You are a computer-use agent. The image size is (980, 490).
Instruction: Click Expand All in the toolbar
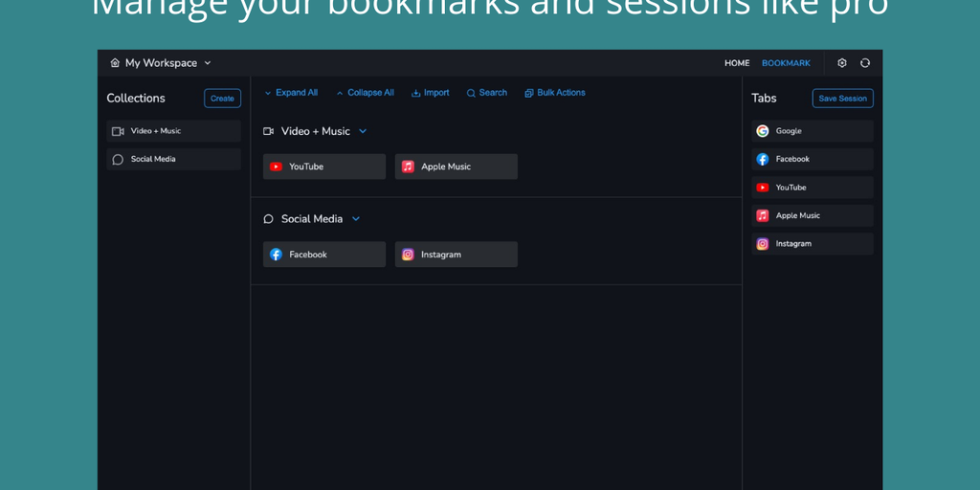291,93
